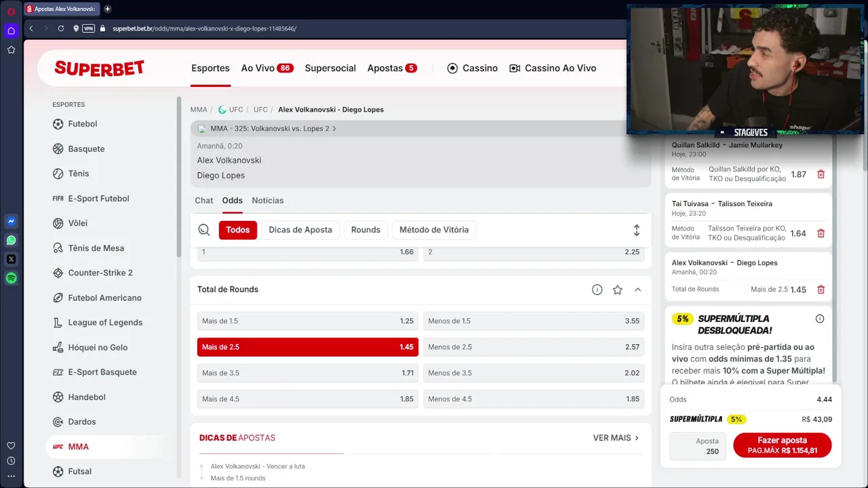This screenshot has height=488, width=868.
Task: Open Tênis sports category
Action: click(x=78, y=174)
